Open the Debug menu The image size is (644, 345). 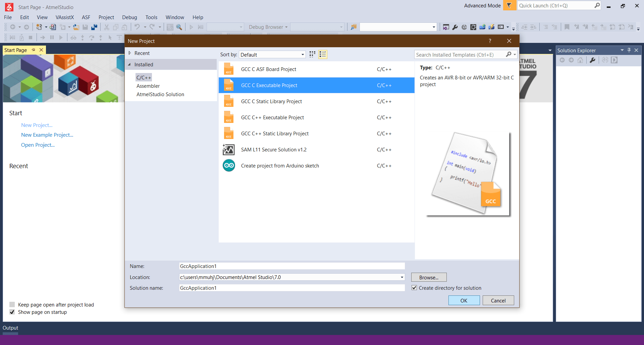[x=129, y=17]
